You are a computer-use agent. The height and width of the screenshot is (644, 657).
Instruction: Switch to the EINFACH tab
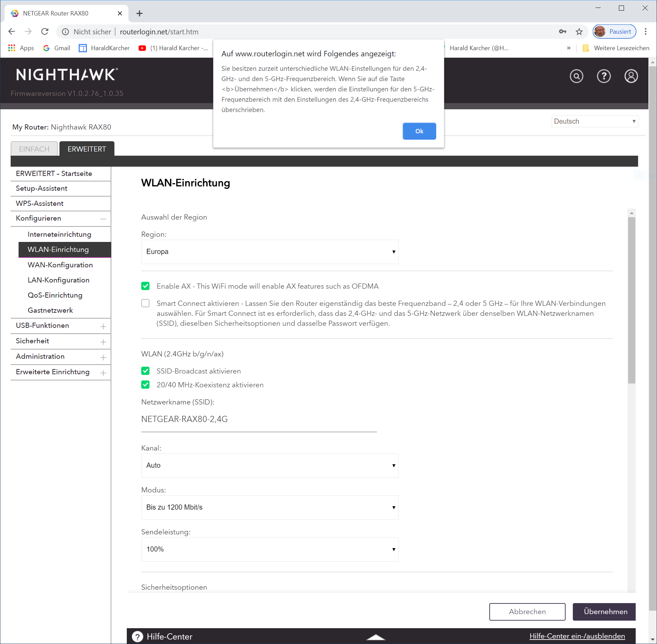click(34, 149)
